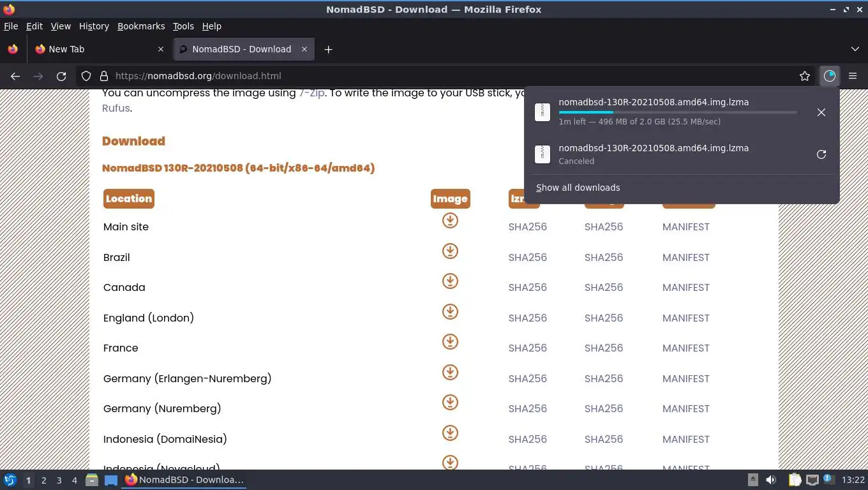
Task: Open Show all downloads
Action: point(578,188)
